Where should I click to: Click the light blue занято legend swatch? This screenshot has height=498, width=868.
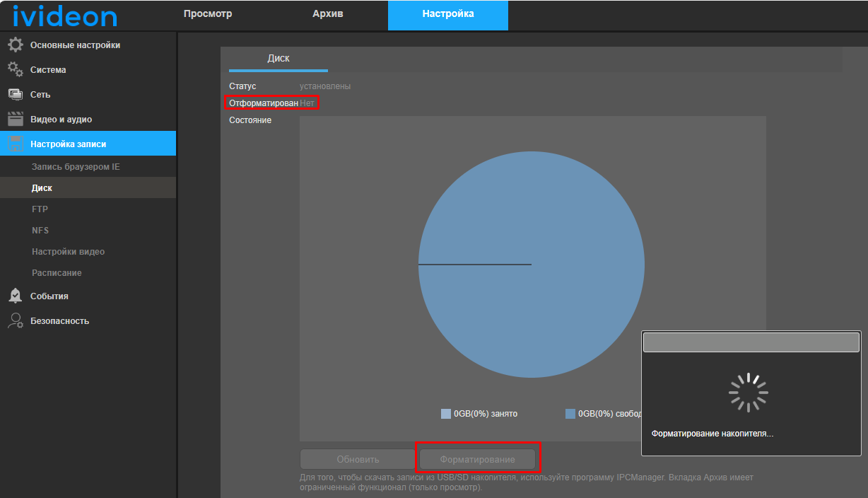pyautogui.click(x=446, y=414)
